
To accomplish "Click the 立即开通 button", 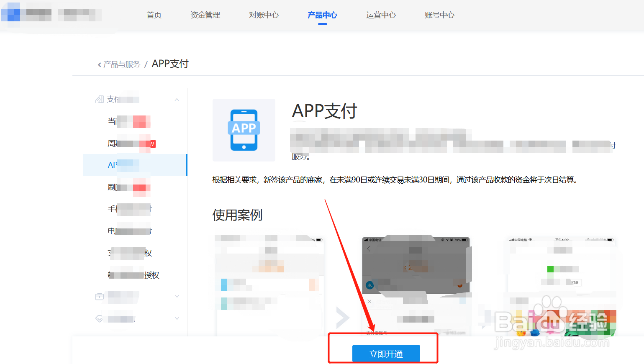I will point(386,354).
